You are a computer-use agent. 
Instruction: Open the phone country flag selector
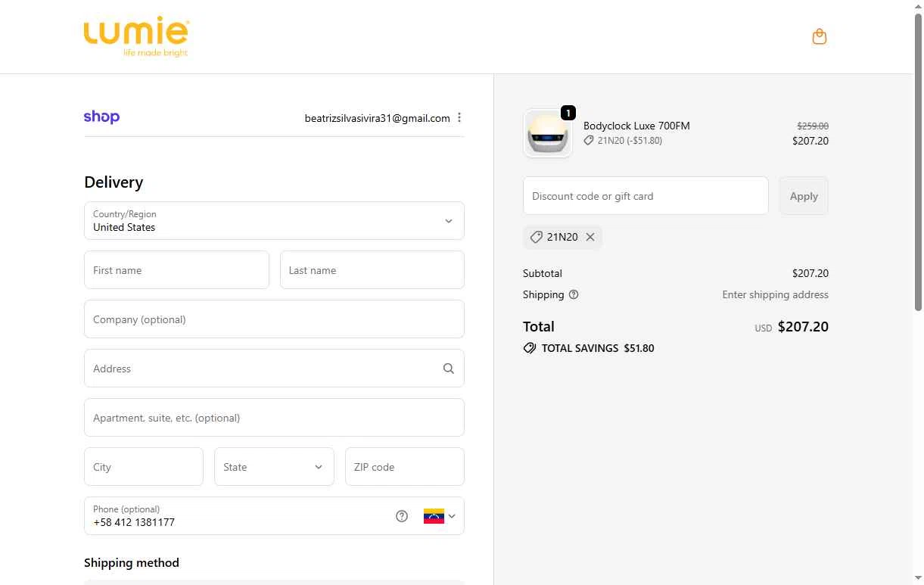[440, 516]
